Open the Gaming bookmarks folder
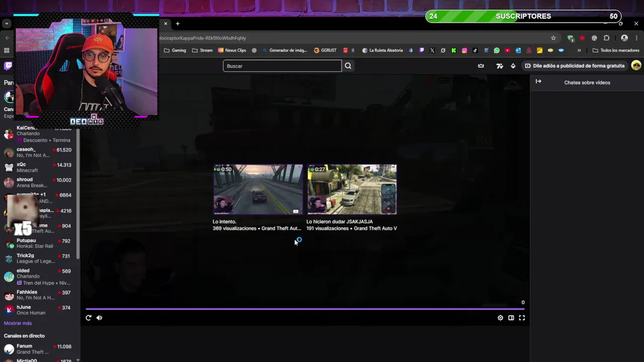644x362 pixels. click(175, 50)
